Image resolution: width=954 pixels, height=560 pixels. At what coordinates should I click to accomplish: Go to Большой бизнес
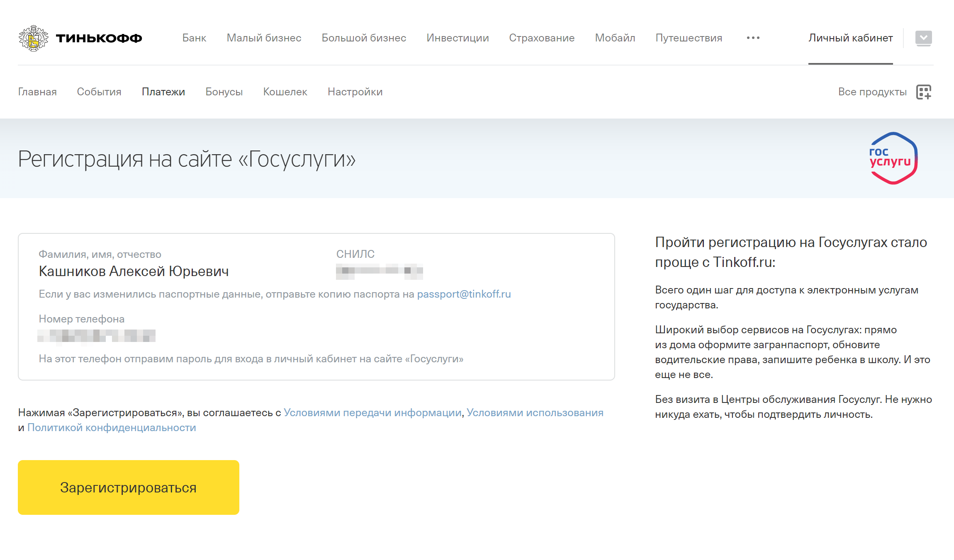[x=364, y=38]
